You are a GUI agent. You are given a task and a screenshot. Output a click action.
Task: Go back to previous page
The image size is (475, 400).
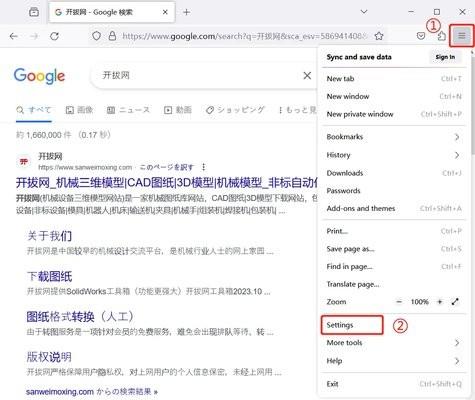[14, 36]
